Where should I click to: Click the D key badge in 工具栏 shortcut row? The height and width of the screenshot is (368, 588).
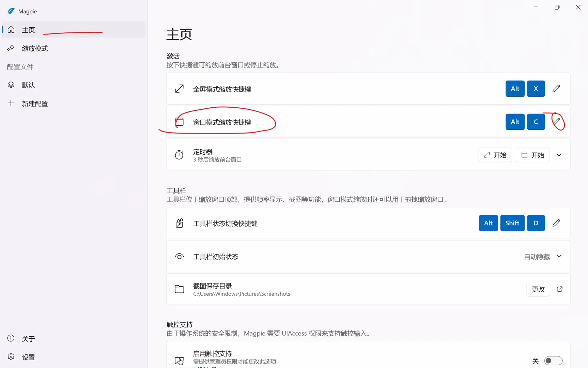[x=536, y=223]
